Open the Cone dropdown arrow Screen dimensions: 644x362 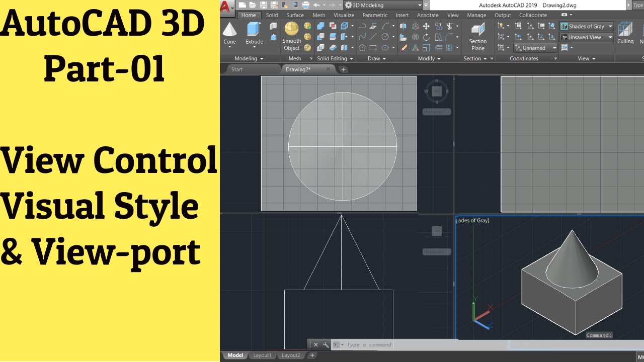[229, 47]
